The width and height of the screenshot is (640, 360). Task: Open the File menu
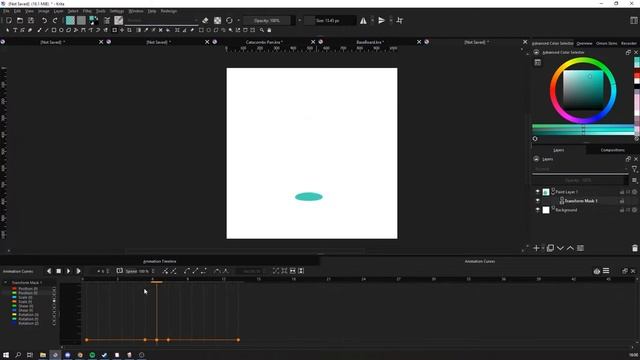pos(6,11)
